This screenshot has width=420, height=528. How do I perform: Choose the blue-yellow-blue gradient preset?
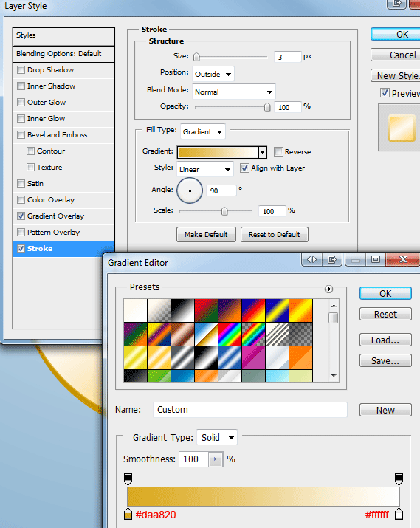pyautogui.click(x=277, y=310)
